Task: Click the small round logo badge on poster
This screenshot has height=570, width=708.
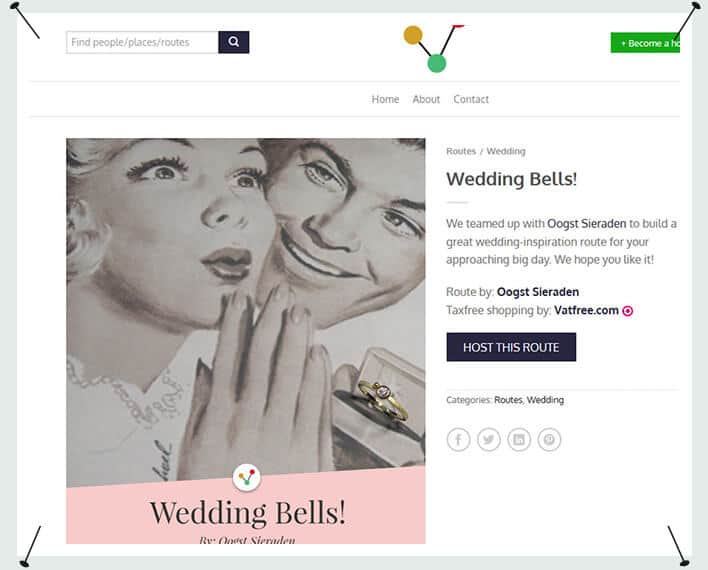Action: [x=247, y=477]
